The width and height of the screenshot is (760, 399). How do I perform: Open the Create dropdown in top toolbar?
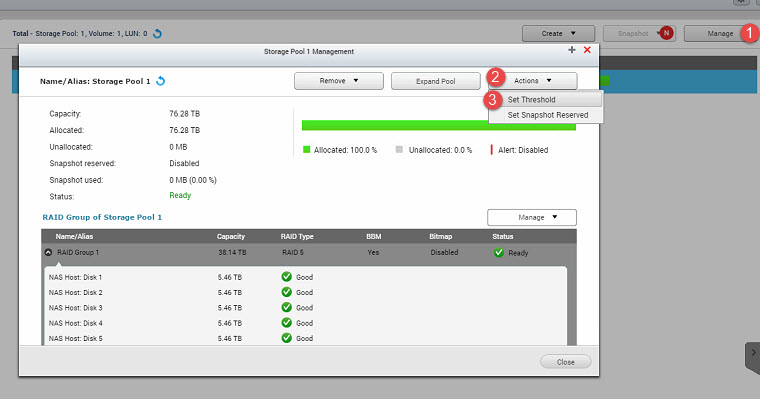(x=558, y=33)
